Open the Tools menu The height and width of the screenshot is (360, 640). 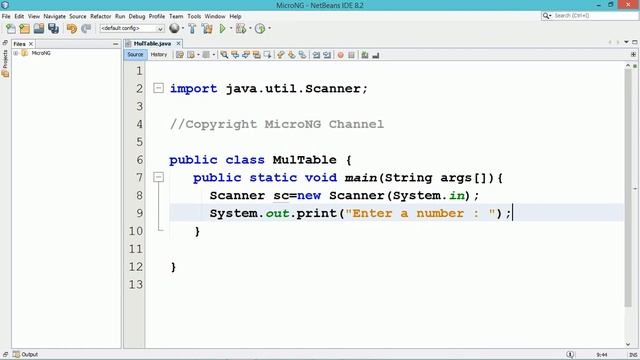coord(194,16)
